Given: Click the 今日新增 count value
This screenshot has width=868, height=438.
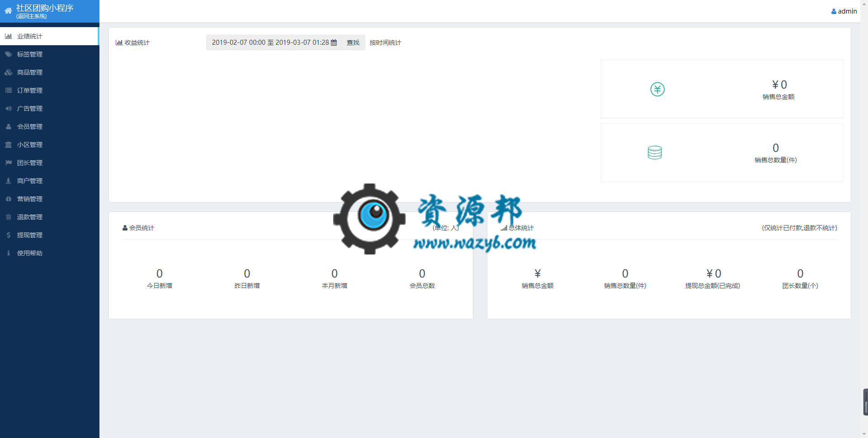Looking at the screenshot, I should 160,273.
